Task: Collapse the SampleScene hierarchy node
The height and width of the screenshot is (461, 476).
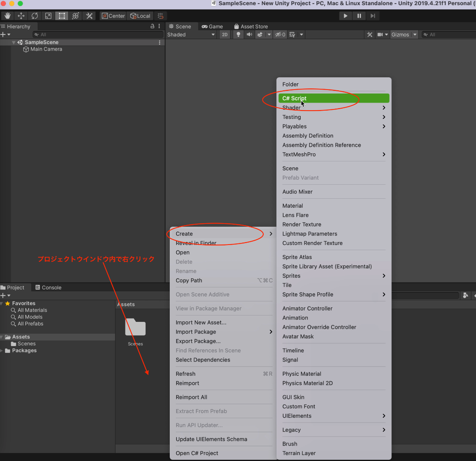Action: (14, 42)
